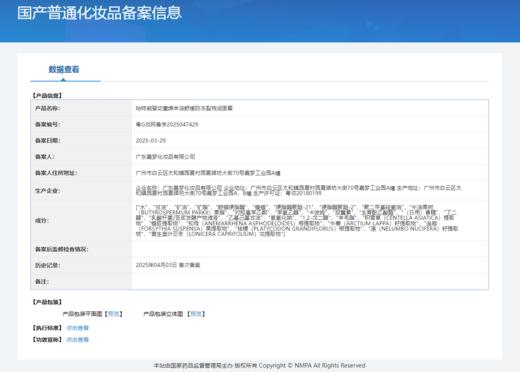The image size is (520, 372).
Task: Click the filing date value 2025-03-29
Action: click(x=151, y=140)
